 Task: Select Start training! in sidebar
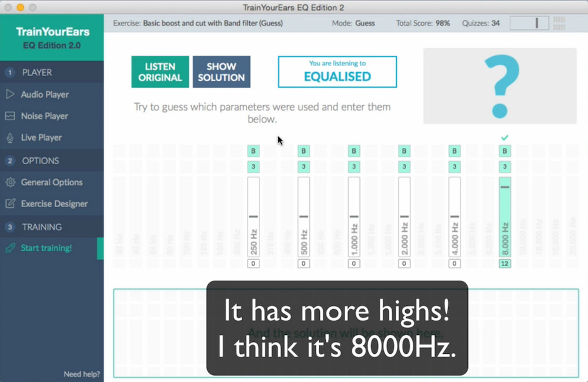(x=52, y=248)
